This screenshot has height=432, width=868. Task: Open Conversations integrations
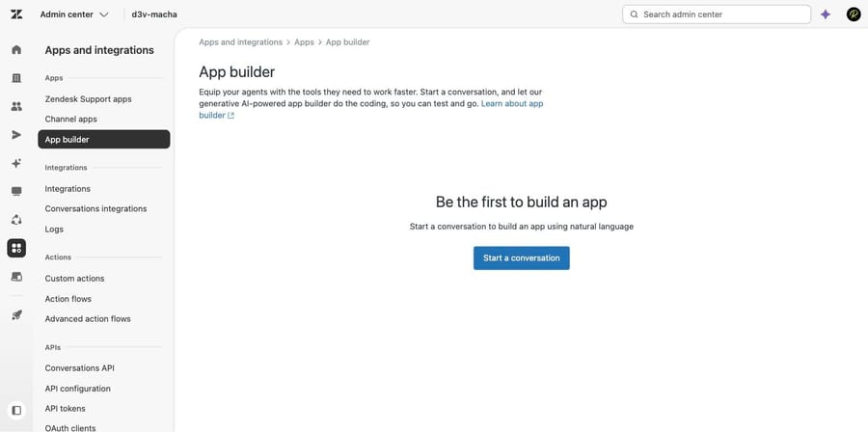click(x=95, y=208)
